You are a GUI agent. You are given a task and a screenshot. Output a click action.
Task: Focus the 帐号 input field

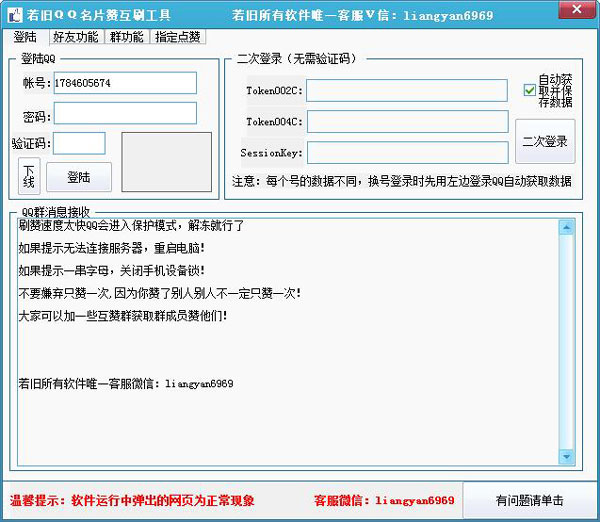pyautogui.click(x=125, y=83)
